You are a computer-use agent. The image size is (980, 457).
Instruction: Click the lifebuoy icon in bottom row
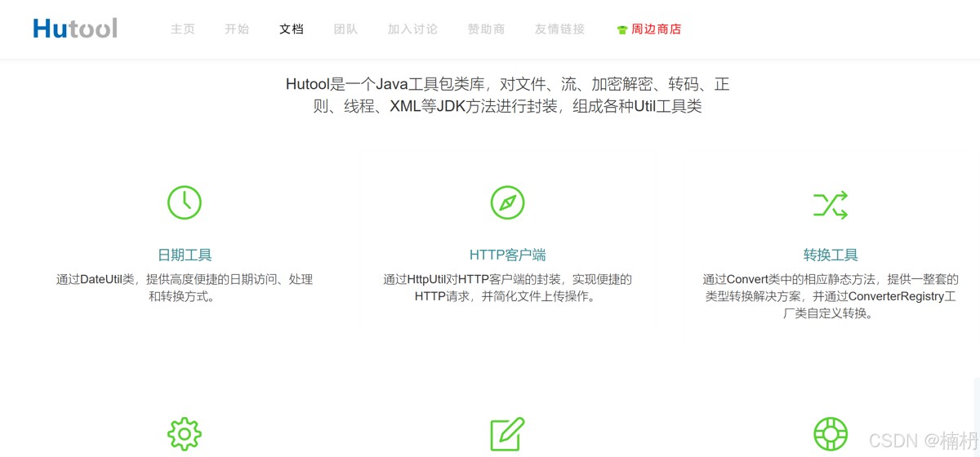pyautogui.click(x=831, y=434)
